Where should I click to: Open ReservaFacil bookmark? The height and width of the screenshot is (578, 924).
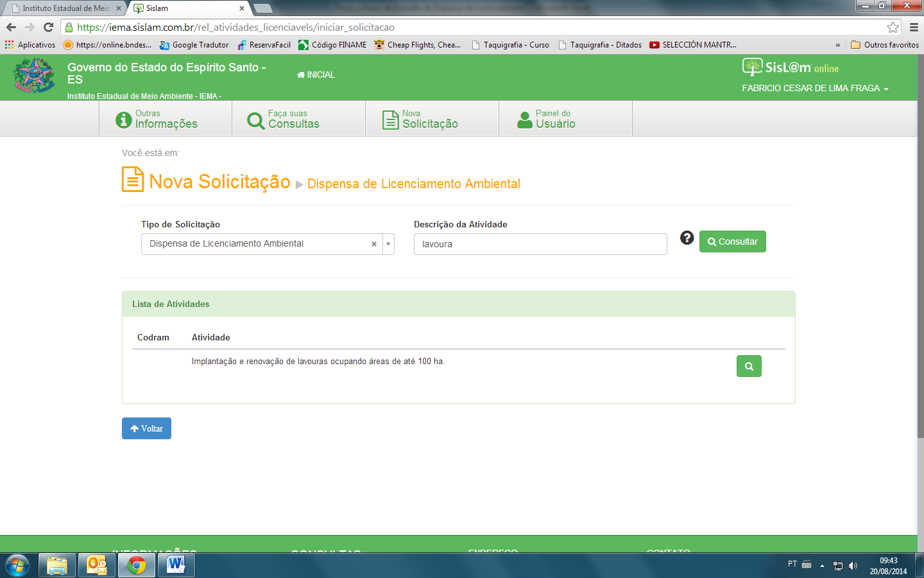click(x=264, y=45)
